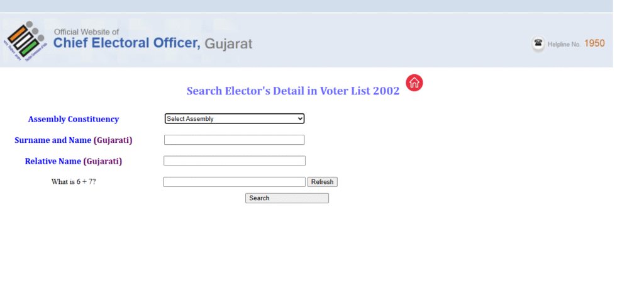Click the helpline telephone icon
This screenshot has width=644, height=294.
(x=538, y=43)
